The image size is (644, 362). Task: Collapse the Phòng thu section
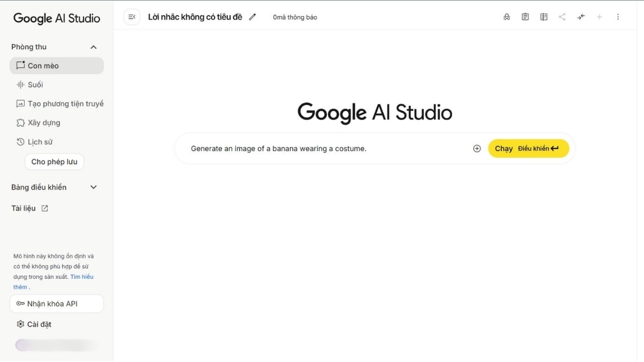[93, 47]
